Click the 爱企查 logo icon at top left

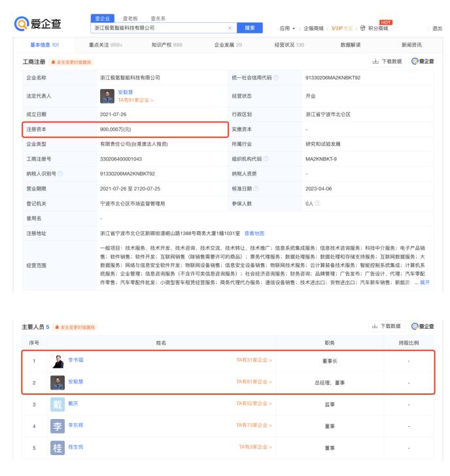(21, 24)
